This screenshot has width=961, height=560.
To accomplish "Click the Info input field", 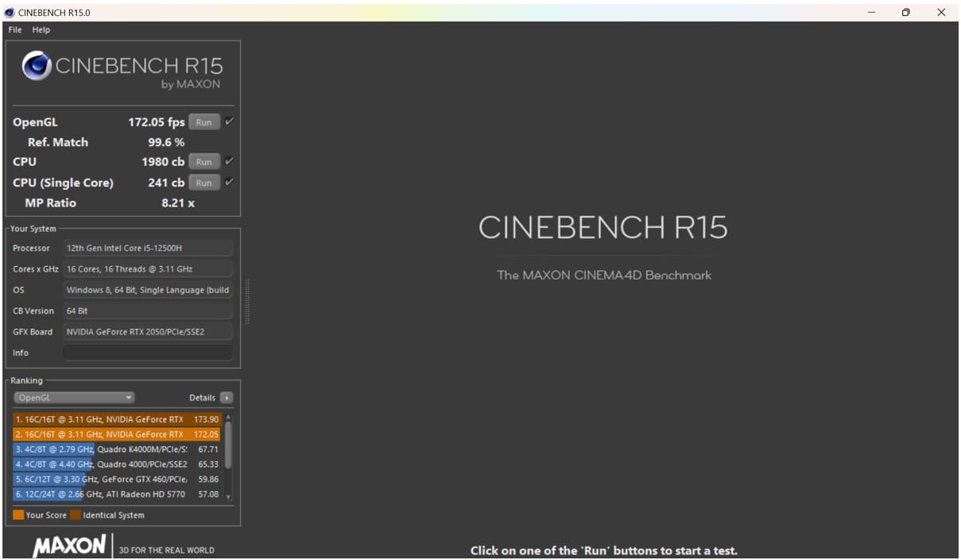I will point(148,353).
